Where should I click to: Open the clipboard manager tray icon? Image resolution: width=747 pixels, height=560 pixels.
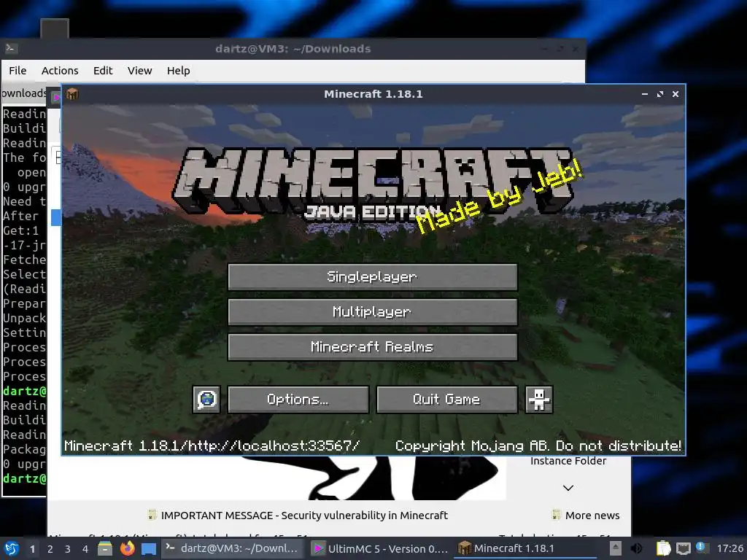663,548
